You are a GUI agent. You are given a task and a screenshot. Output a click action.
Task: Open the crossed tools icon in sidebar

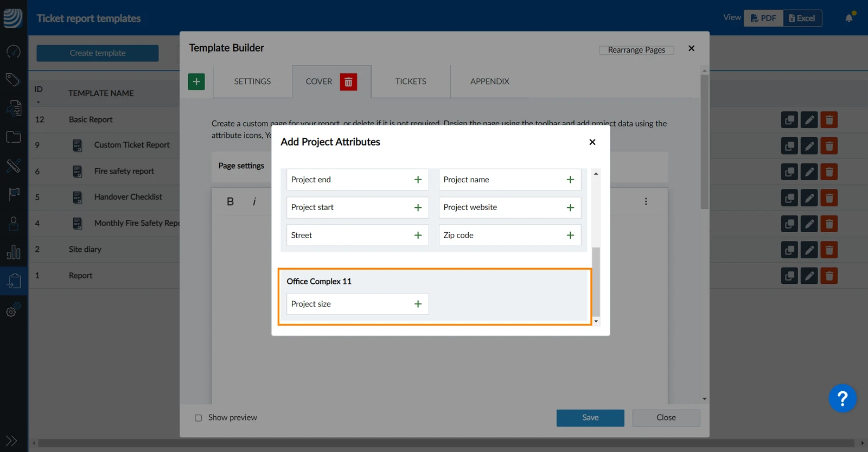13,165
